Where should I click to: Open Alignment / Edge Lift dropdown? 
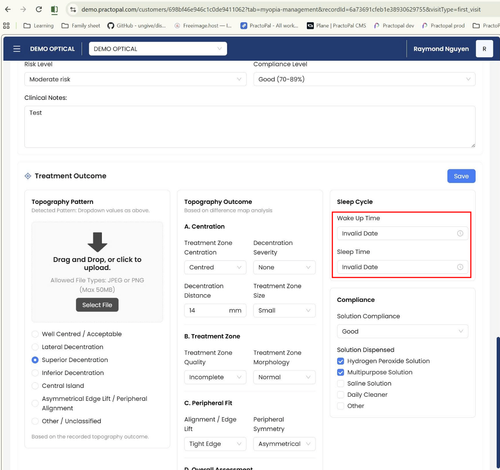click(215, 444)
